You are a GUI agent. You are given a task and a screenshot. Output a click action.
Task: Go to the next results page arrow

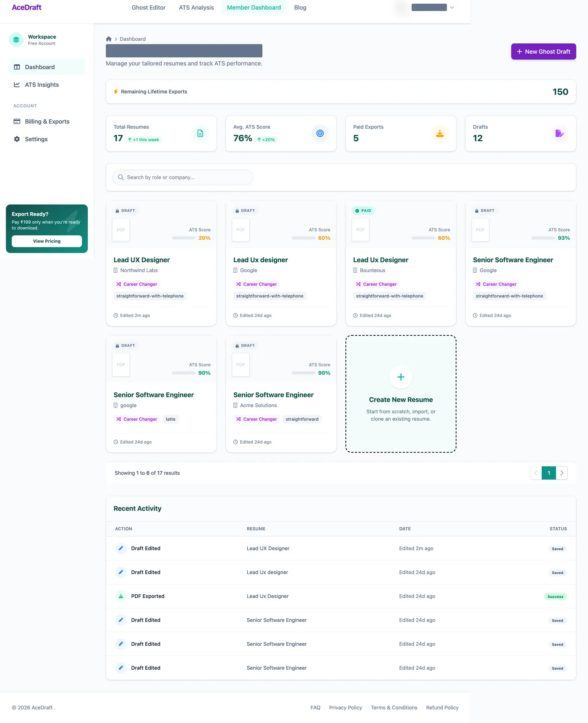[x=562, y=473]
